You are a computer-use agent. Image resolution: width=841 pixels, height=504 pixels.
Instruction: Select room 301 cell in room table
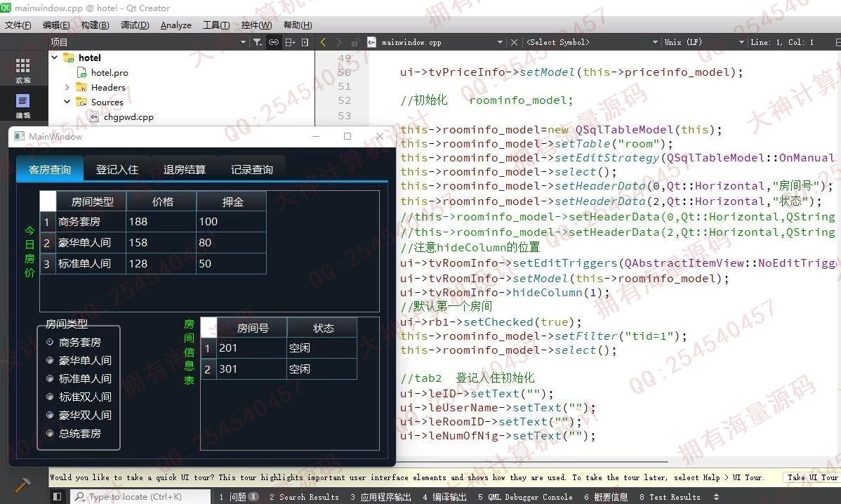click(251, 369)
